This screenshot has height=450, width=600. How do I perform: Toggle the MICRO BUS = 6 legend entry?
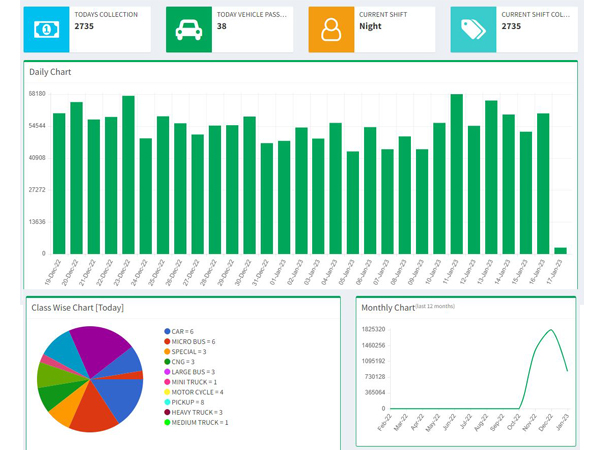pyautogui.click(x=191, y=341)
